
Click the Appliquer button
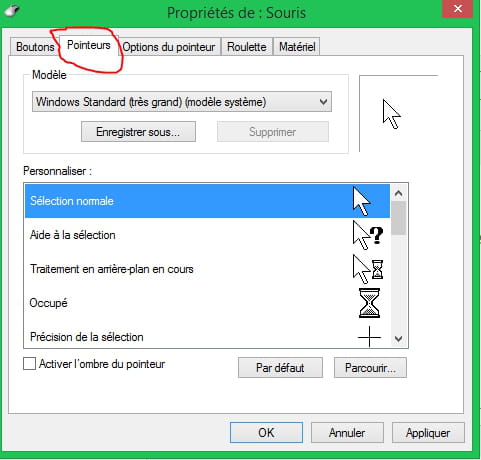pos(428,433)
